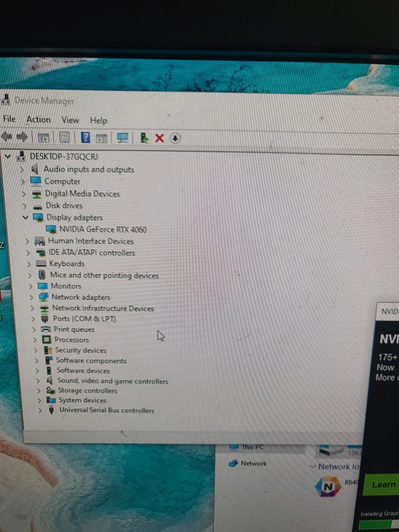Click the Ports (COM & LPT) icon
Viewport: 399px width, 532px height.
45,318
